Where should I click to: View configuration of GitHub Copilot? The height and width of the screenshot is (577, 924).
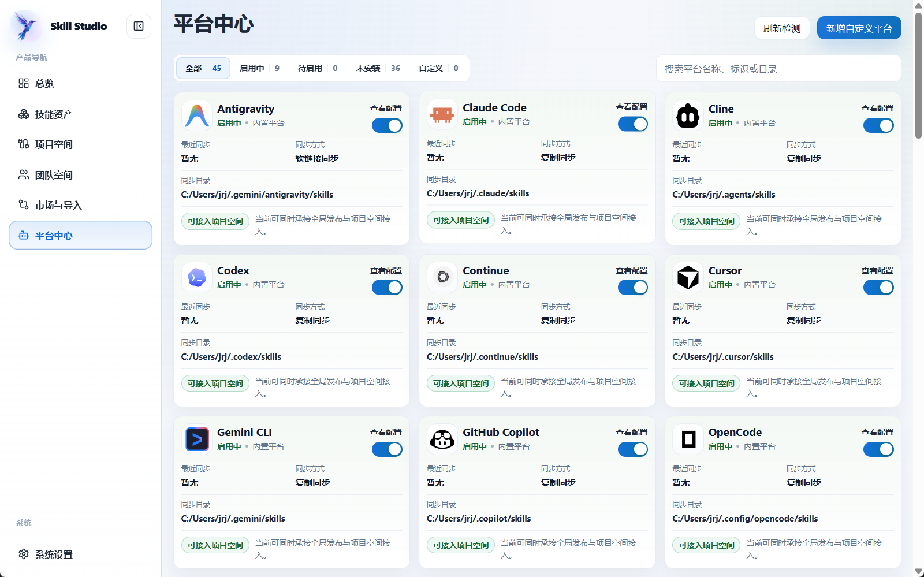(x=632, y=432)
